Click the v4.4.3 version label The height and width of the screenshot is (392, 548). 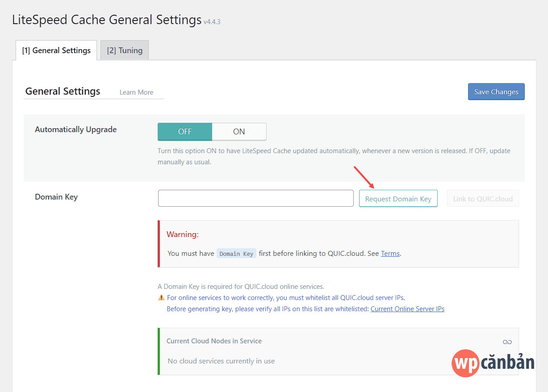point(212,21)
